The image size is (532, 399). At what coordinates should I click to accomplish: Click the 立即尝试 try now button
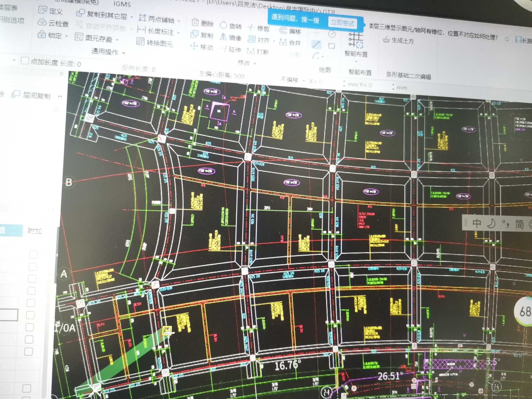point(343,23)
